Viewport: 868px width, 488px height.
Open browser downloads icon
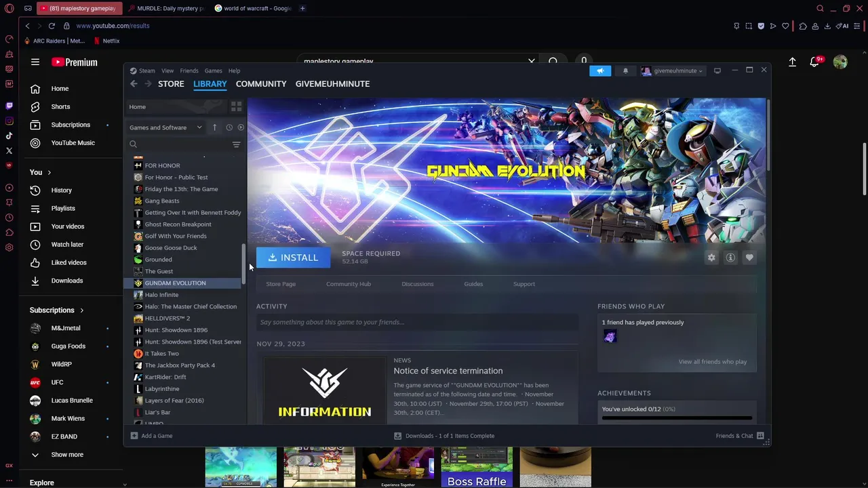[x=827, y=26]
